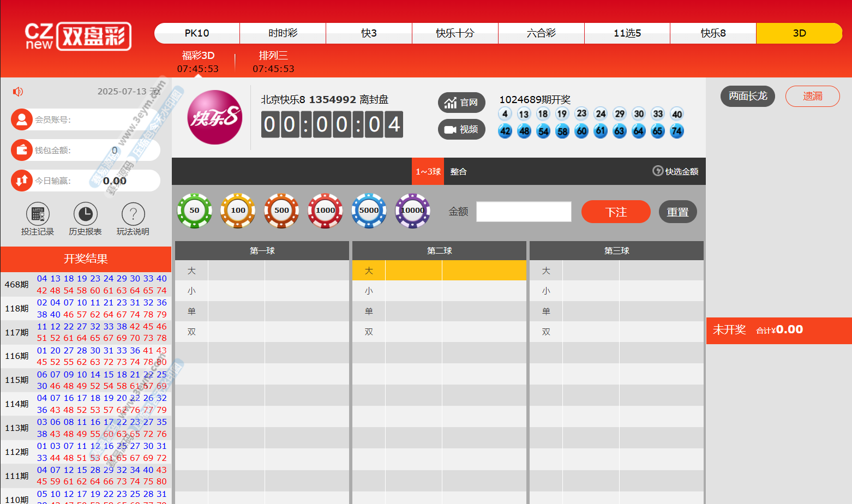This screenshot has height=504, width=852.
Task: Click the 视频 video button
Action: point(461,129)
